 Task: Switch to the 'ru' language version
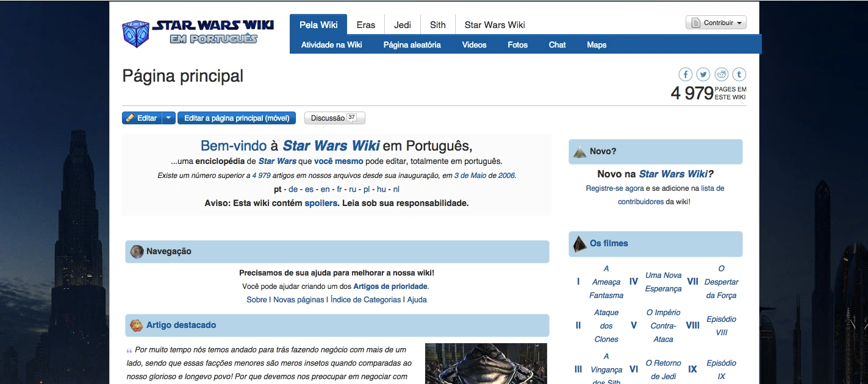tap(353, 190)
